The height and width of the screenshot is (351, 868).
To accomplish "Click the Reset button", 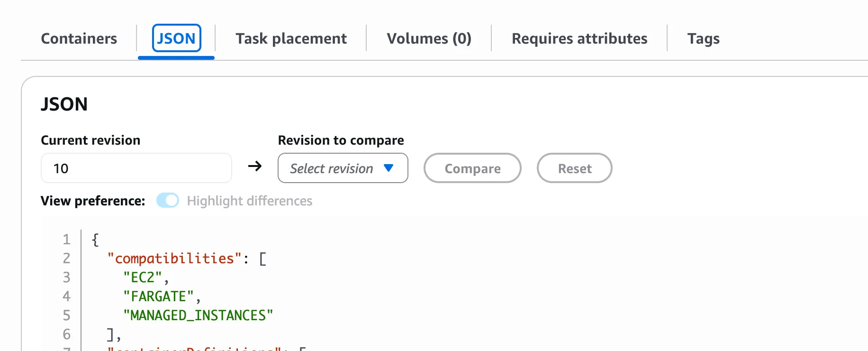I will 574,168.
